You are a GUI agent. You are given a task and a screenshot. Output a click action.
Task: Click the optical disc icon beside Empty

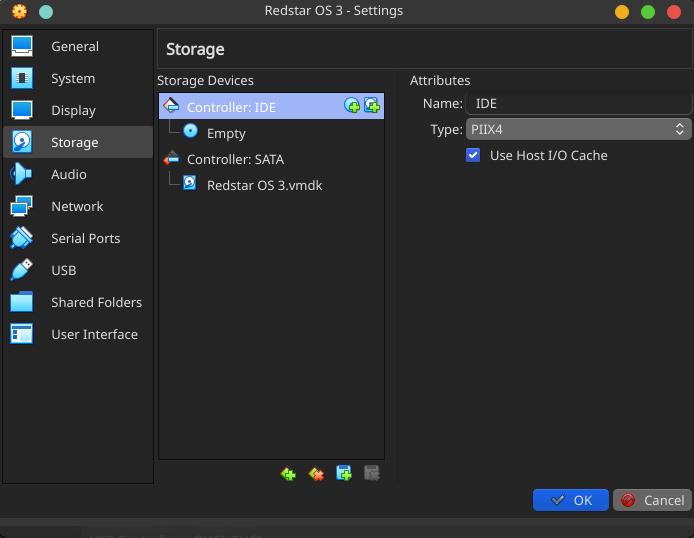(190, 131)
